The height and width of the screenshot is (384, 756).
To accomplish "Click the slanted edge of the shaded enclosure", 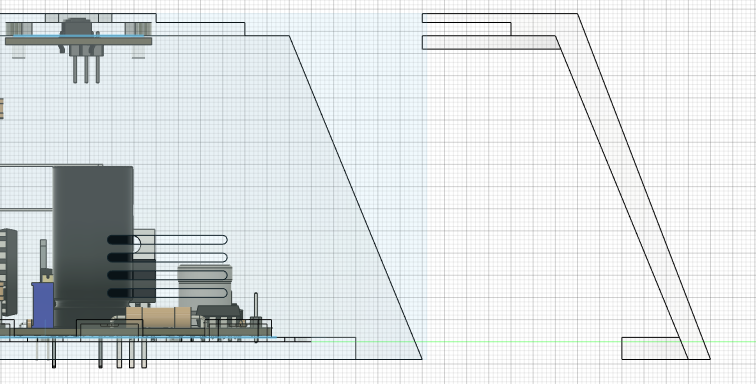I will click(355, 197).
